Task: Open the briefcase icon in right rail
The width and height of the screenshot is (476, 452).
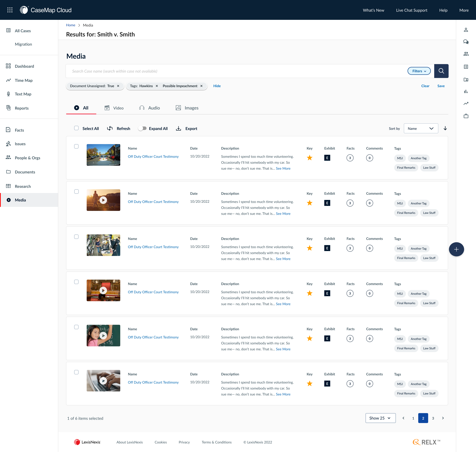Action: pos(466,116)
